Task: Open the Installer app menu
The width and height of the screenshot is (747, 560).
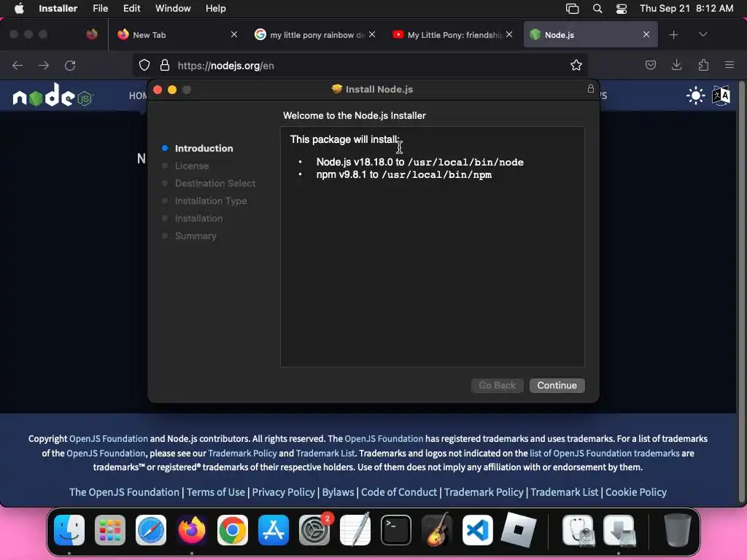Action: (x=58, y=8)
